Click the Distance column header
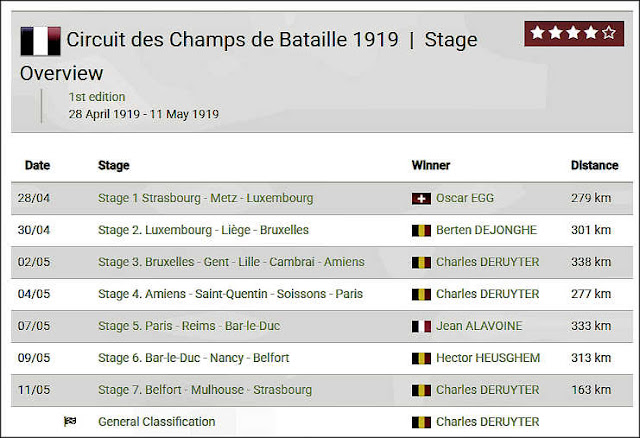Viewport: 640px width, 438px height. click(594, 165)
